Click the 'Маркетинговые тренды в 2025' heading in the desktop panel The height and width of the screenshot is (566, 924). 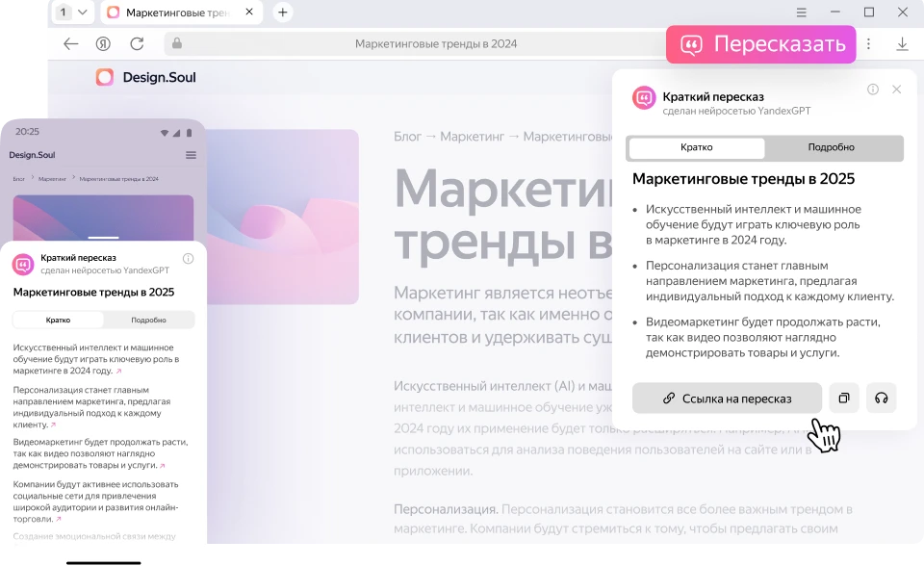pyautogui.click(x=743, y=179)
